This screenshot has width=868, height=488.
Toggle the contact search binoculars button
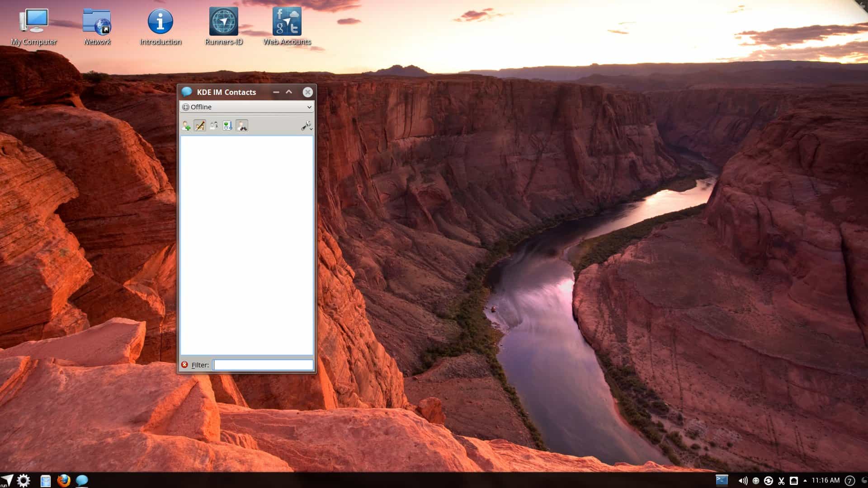[242, 126]
